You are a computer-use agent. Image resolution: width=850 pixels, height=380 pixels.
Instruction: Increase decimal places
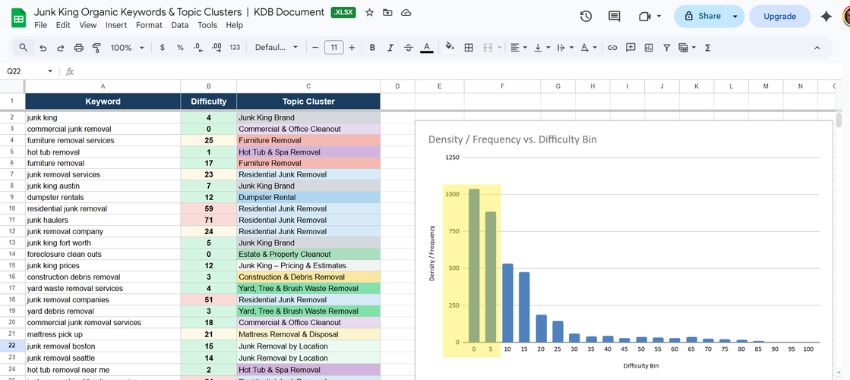[216, 48]
